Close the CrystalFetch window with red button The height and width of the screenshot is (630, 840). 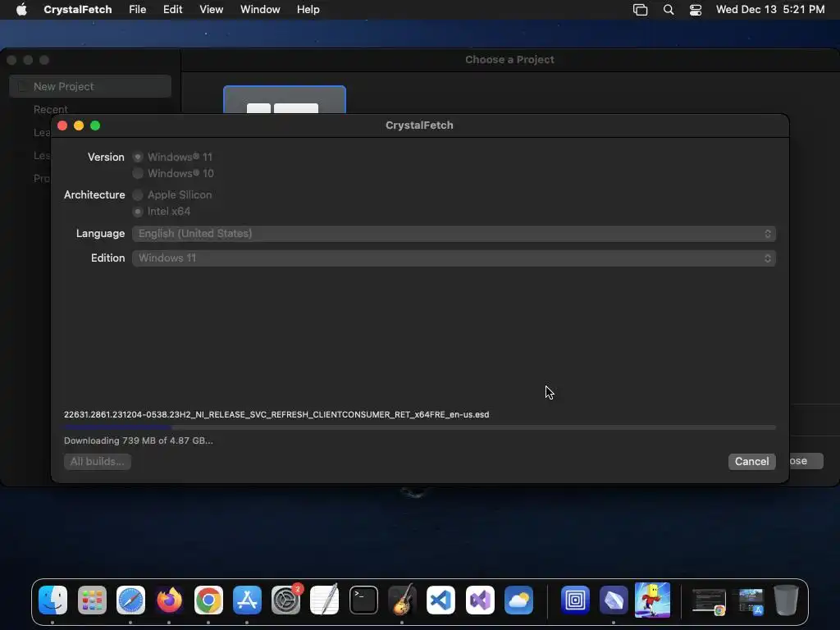pyautogui.click(x=62, y=126)
